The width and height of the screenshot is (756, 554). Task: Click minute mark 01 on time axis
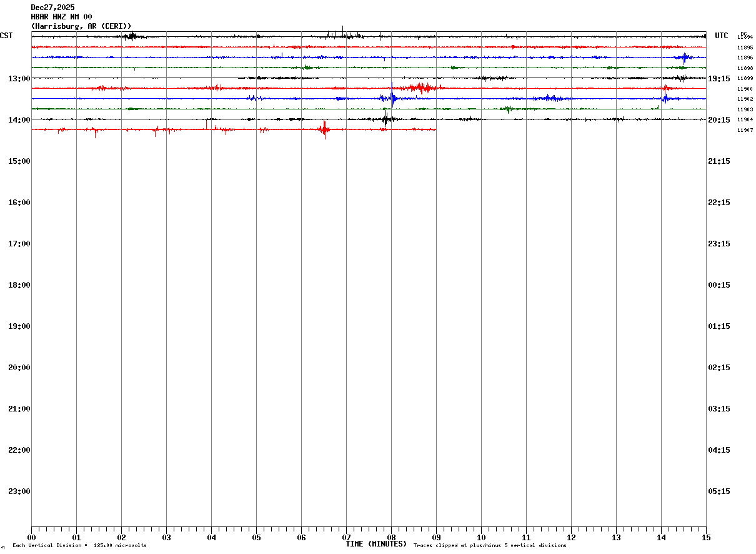[76, 538]
